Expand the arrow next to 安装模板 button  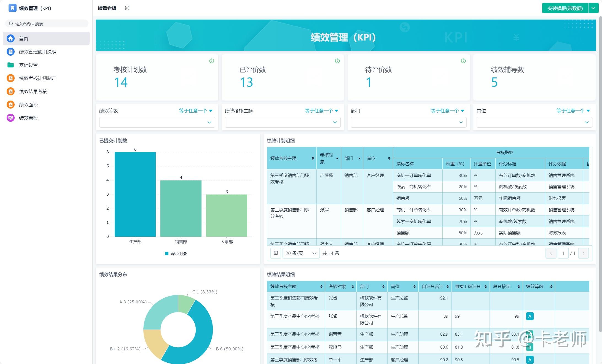(x=593, y=8)
